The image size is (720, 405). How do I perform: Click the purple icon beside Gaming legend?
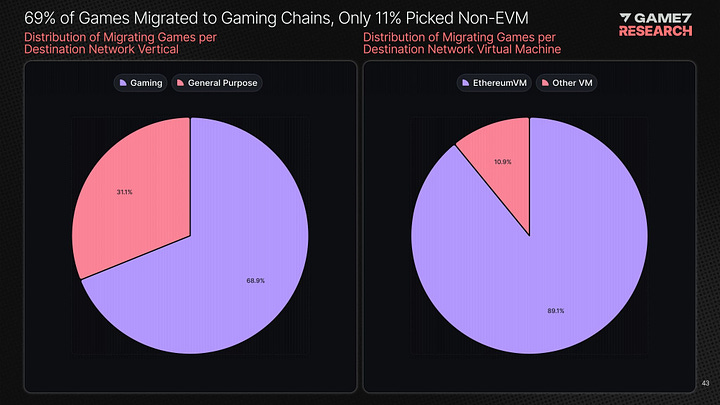coord(123,83)
